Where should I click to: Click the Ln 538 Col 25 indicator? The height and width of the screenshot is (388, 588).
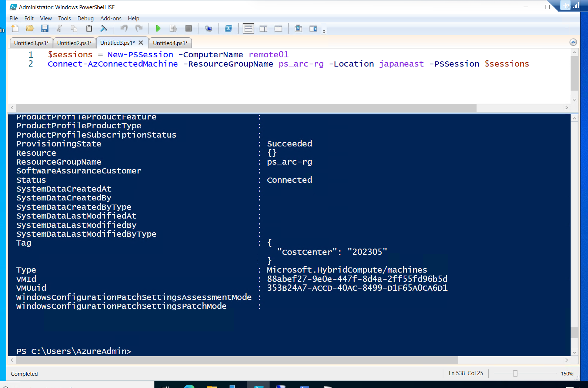pyautogui.click(x=466, y=373)
